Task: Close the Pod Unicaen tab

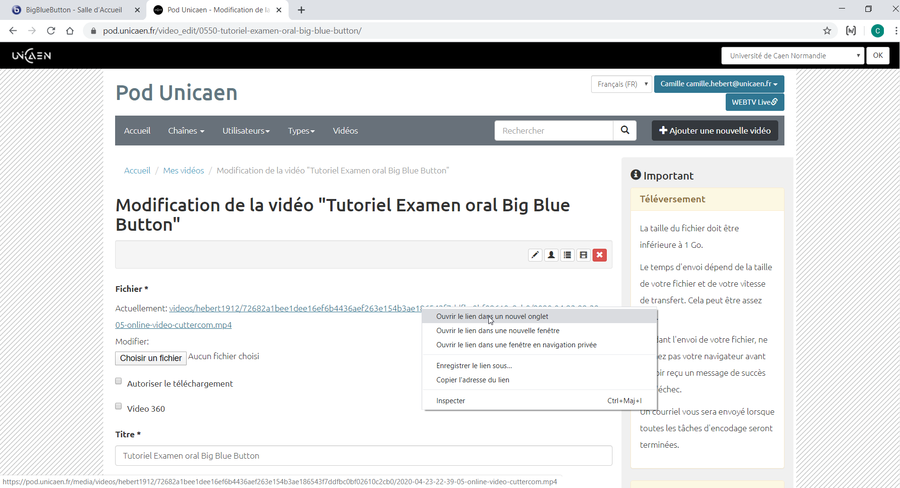Action: pyautogui.click(x=279, y=10)
